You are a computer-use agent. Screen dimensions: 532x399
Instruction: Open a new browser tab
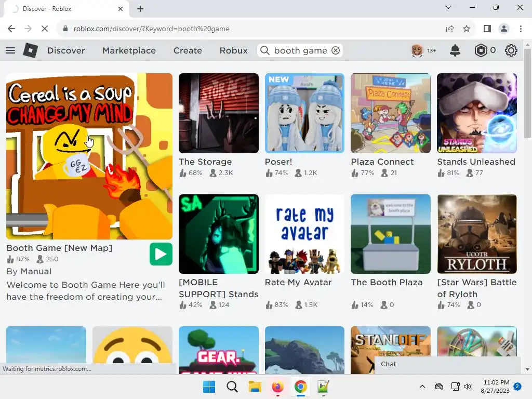click(140, 9)
